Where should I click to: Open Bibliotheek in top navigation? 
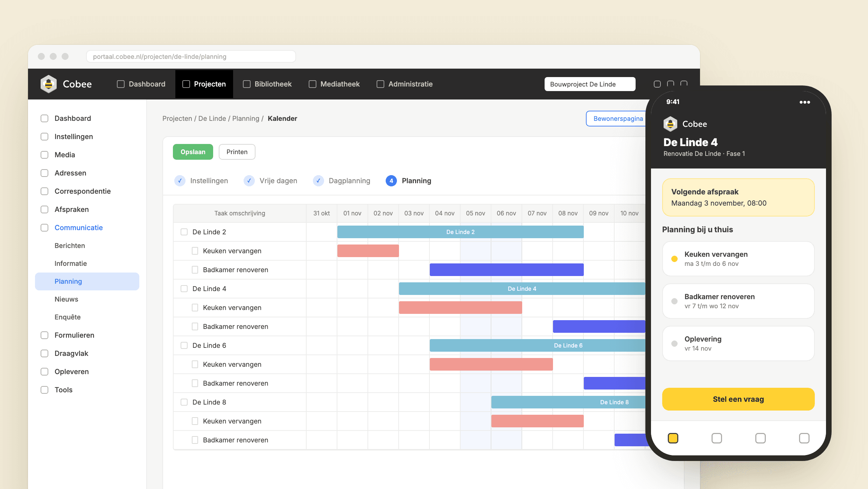pyautogui.click(x=267, y=84)
